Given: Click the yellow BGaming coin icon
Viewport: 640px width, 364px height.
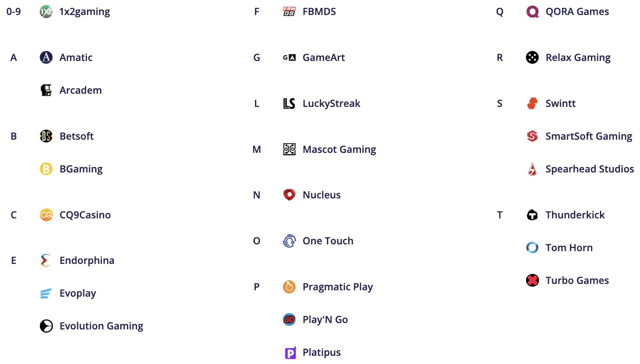Looking at the screenshot, I should point(46,169).
